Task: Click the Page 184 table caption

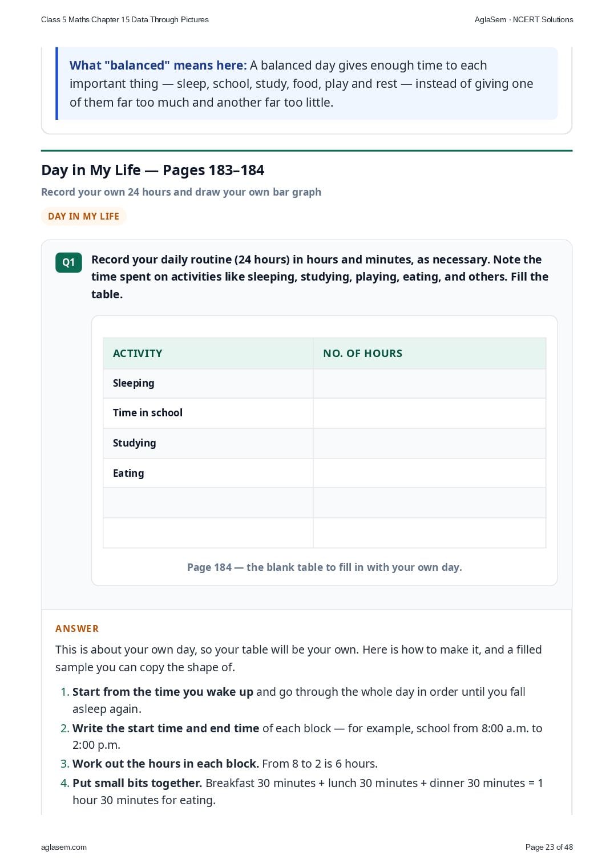Action: (x=324, y=567)
